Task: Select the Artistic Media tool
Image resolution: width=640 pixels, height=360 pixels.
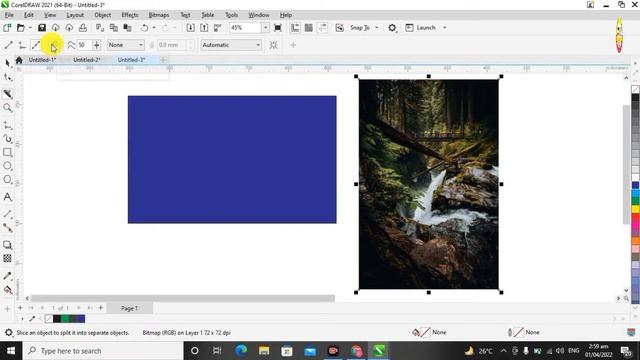Action: [7, 139]
